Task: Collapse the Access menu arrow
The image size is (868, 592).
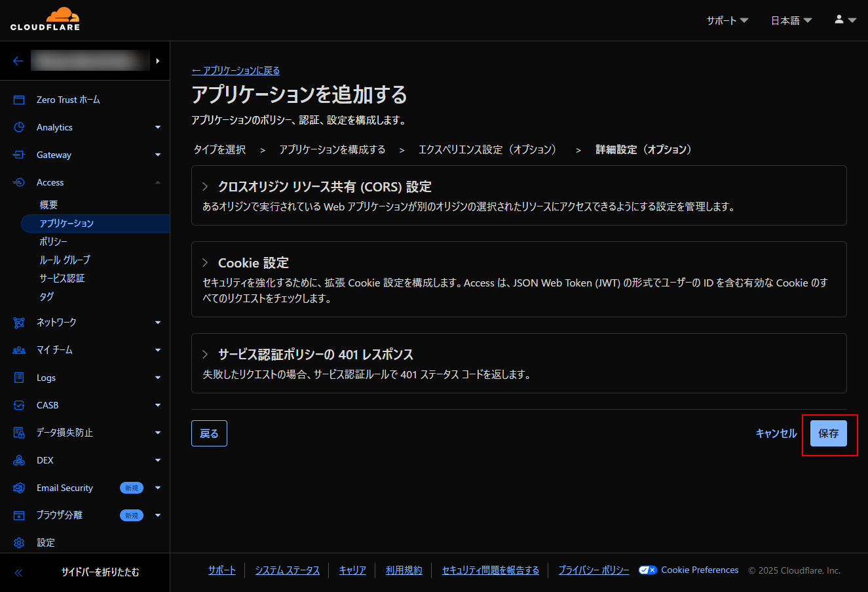Action: [x=158, y=182]
